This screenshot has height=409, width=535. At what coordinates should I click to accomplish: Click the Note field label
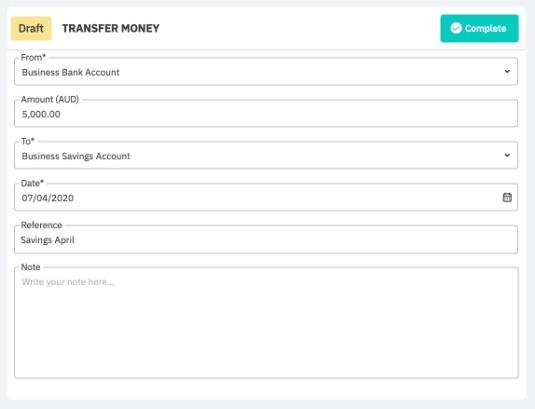coord(31,267)
